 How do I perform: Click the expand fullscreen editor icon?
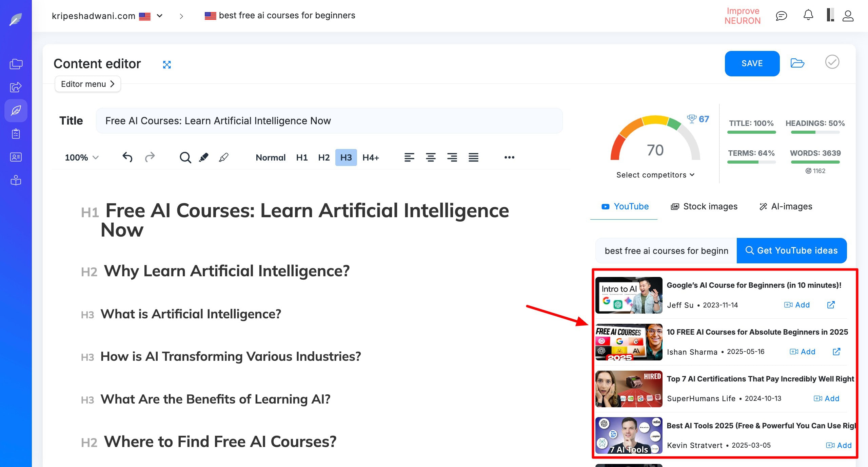tap(166, 64)
